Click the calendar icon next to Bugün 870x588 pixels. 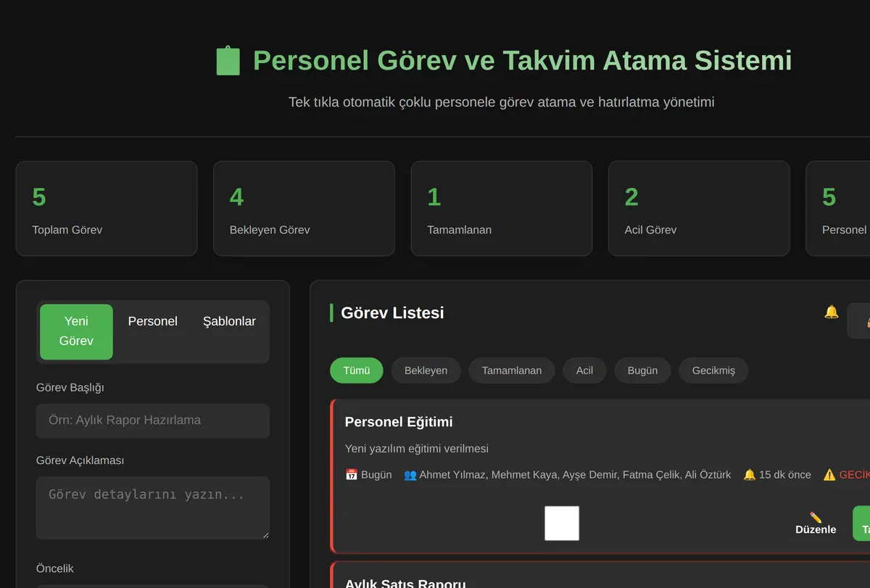pos(351,475)
